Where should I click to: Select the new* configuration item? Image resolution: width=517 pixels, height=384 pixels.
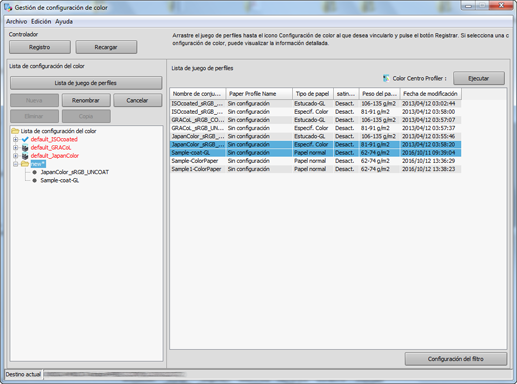tap(38, 164)
